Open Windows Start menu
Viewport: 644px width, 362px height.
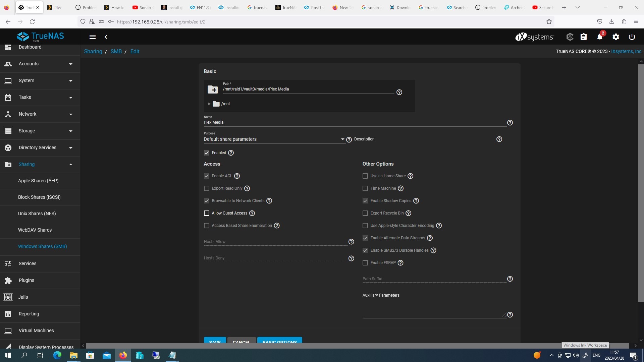8,355
